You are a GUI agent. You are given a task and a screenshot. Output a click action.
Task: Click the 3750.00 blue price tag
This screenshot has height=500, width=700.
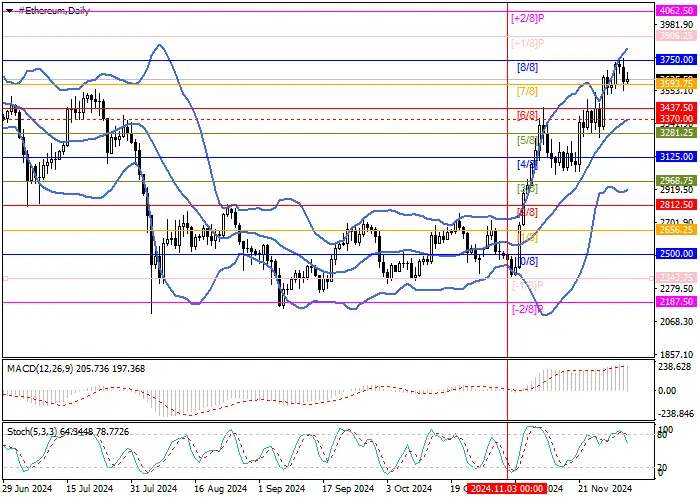coord(676,60)
